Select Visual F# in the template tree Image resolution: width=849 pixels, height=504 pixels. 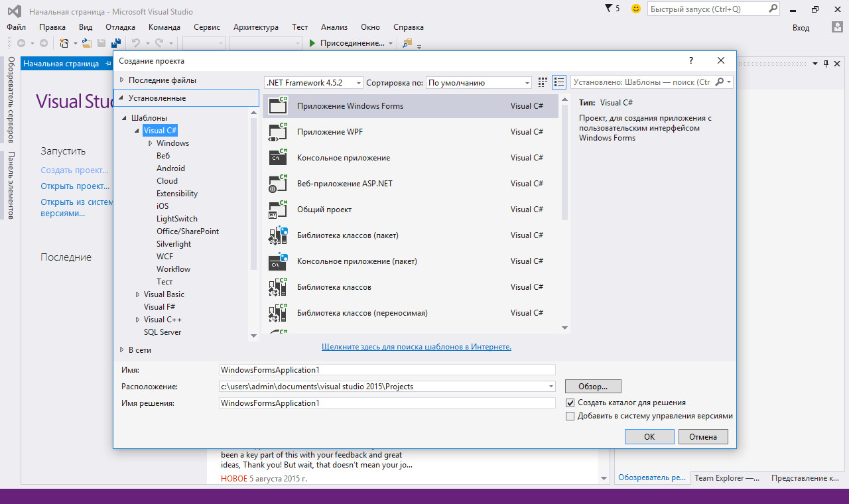(159, 307)
